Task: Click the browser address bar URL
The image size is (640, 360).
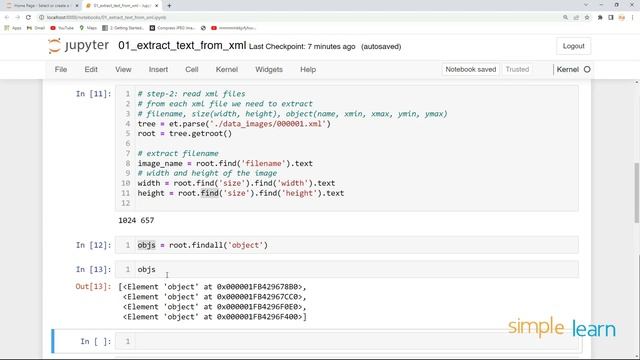Action: point(106,18)
